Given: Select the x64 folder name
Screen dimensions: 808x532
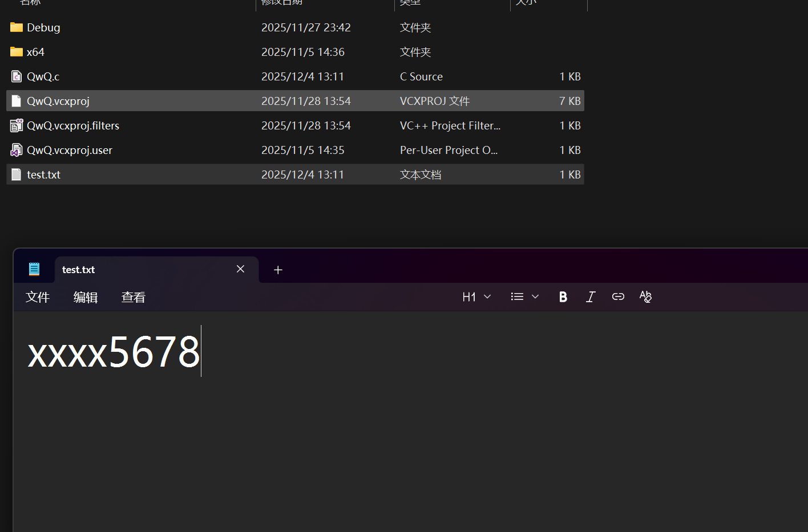Looking at the screenshot, I should [x=35, y=52].
